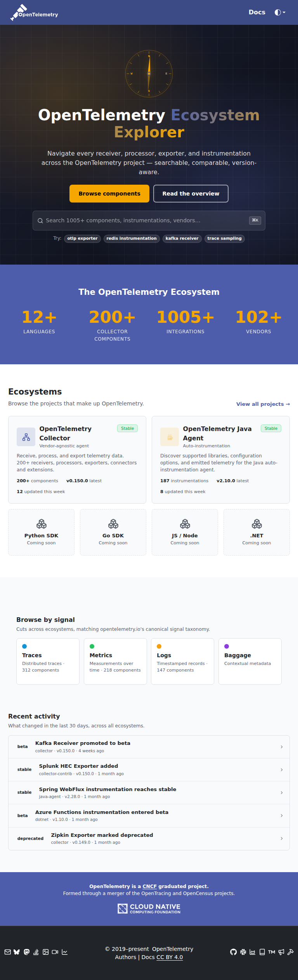This screenshot has width=298, height=980.
Task: Click the search magnifier icon
Action: [x=40, y=221]
